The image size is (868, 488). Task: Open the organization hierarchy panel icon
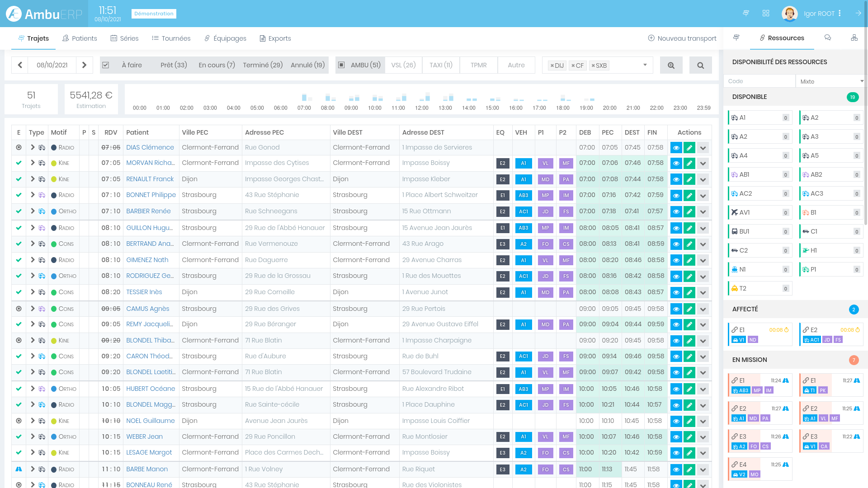tap(854, 38)
